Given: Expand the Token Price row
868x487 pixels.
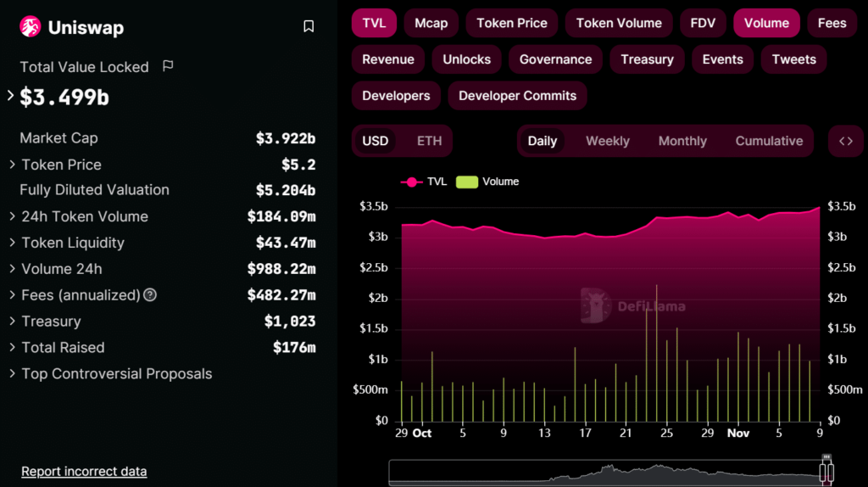Looking at the screenshot, I should point(13,165).
